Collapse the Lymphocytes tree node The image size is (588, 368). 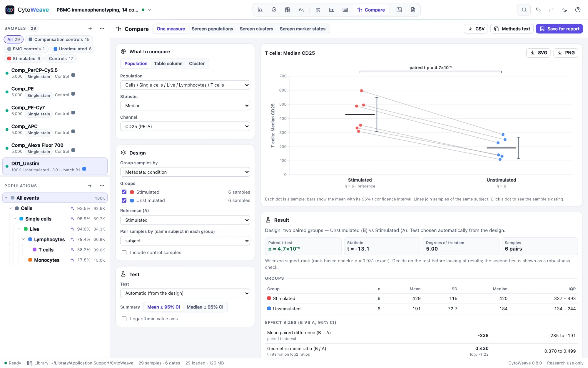click(24, 239)
